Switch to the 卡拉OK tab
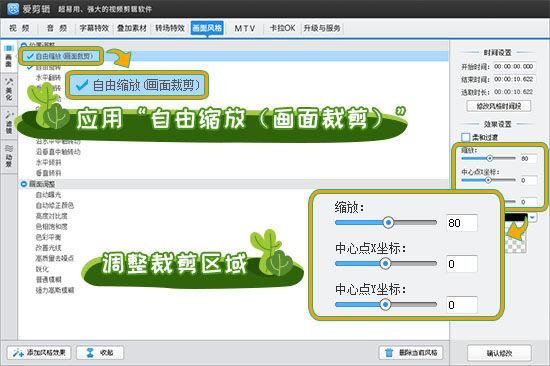The image size is (550, 366). pos(282,28)
